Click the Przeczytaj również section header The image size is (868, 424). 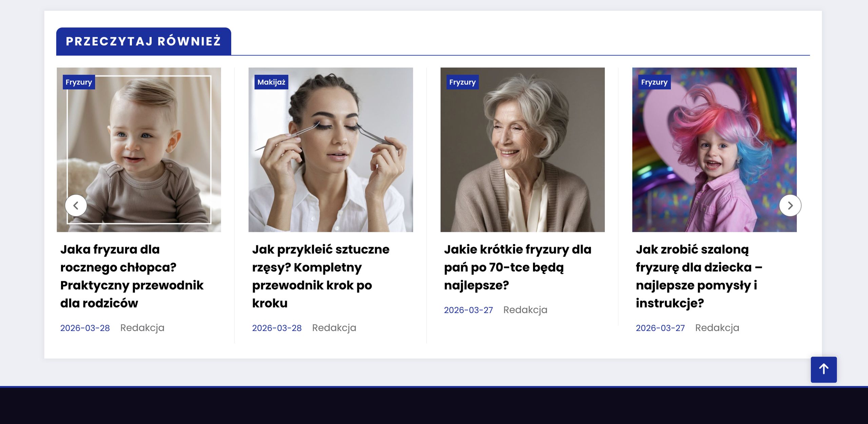pyautogui.click(x=143, y=41)
